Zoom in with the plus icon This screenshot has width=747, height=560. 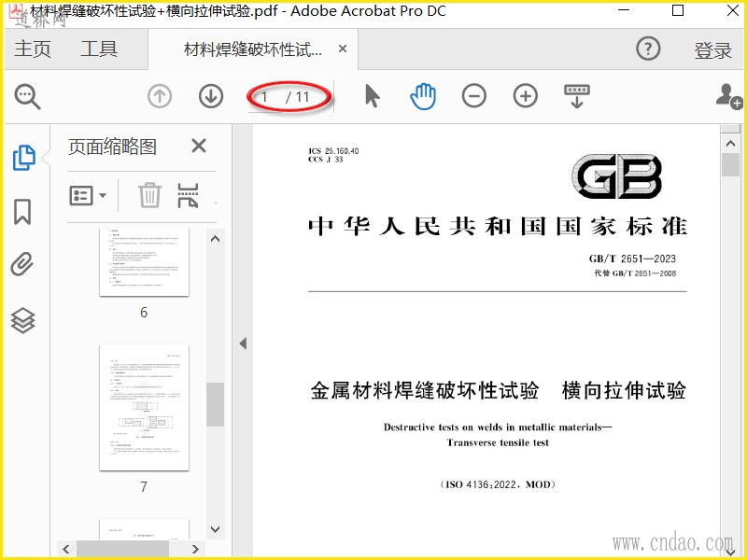coord(526,96)
